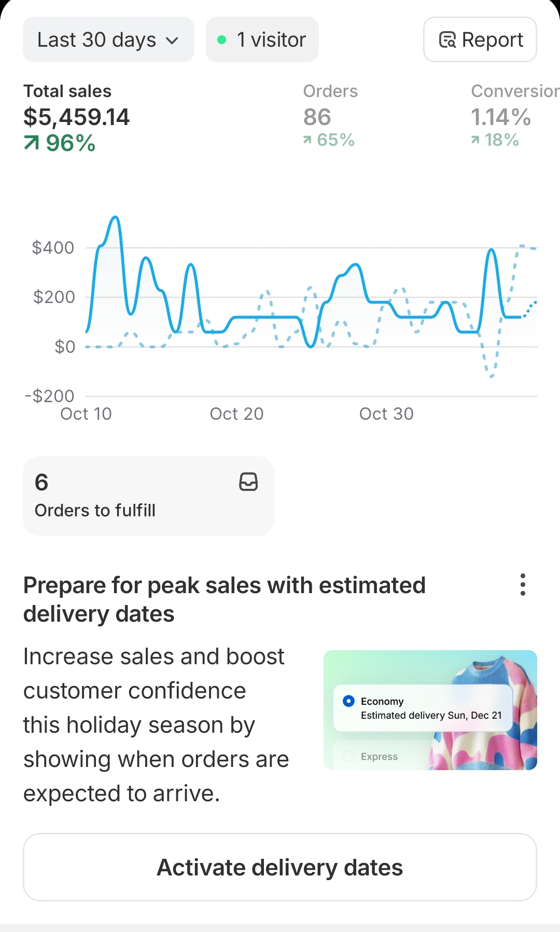
Task: Click the sweater delivery preview image
Action: pyautogui.click(x=430, y=710)
